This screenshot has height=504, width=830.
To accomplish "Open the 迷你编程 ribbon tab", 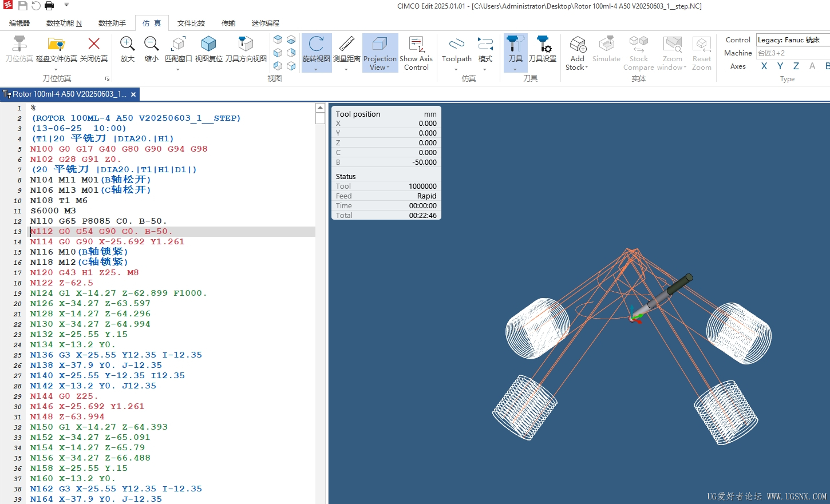I will (266, 23).
